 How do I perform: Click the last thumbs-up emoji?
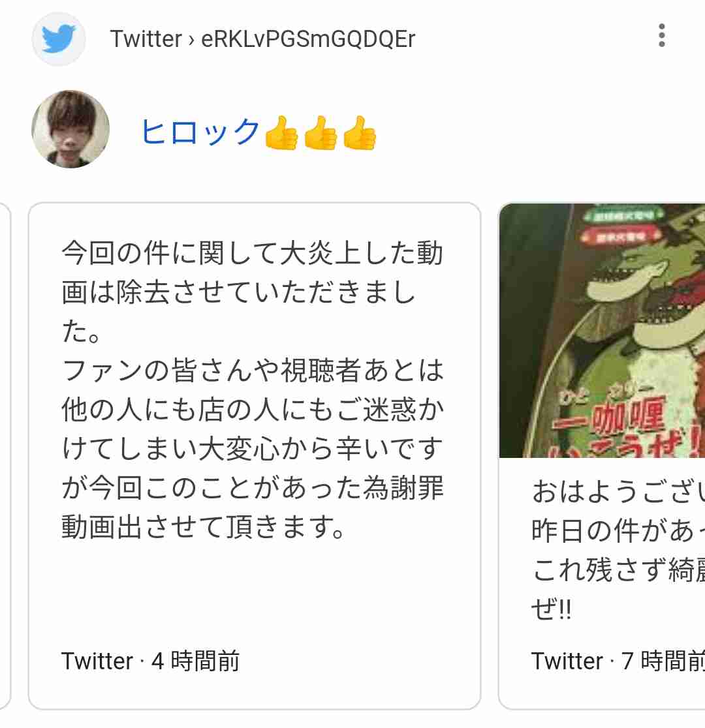359,133
